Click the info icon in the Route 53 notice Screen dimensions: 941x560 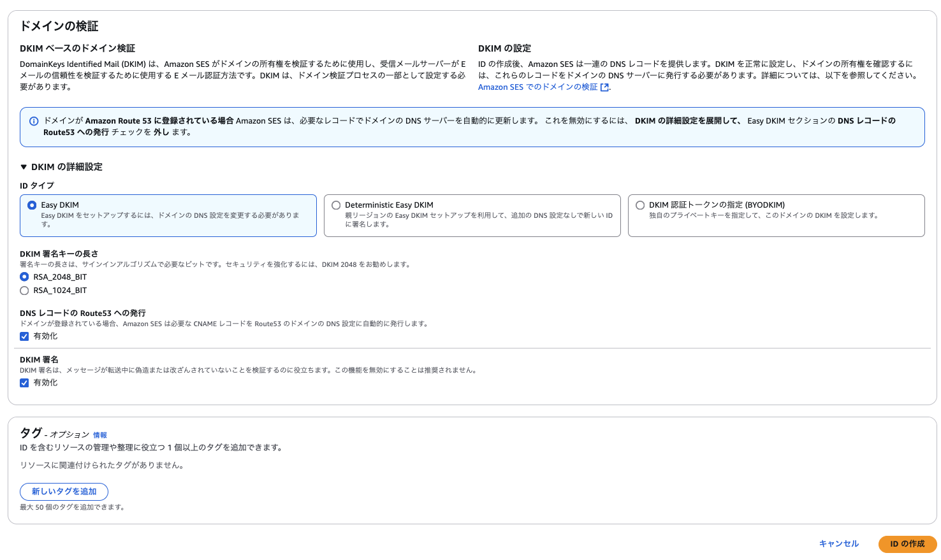pyautogui.click(x=34, y=121)
